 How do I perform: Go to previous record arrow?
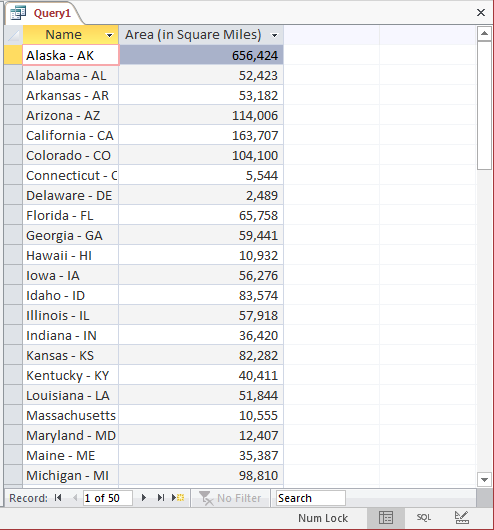tap(75, 498)
